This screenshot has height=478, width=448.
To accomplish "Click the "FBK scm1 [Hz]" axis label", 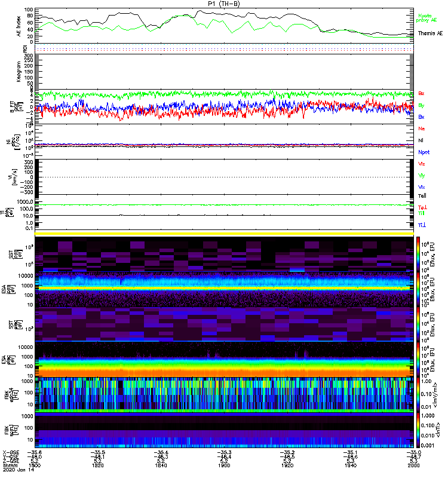I will pyautogui.click(x=10, y=430).
